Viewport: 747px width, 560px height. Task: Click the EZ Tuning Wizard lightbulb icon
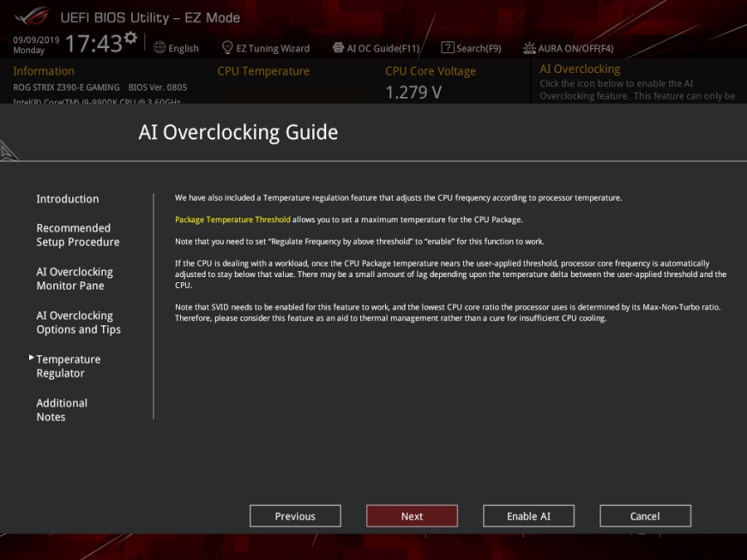tap(227, 47)
